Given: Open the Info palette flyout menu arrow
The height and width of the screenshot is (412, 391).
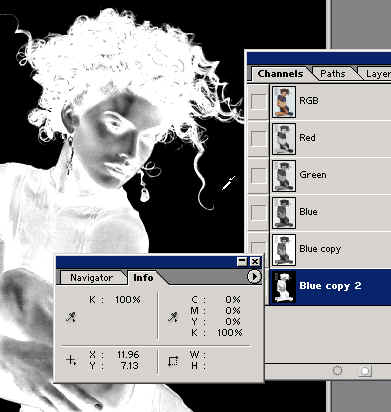Looking at the screenshot, I should pyautogui.click(x=254, y=276).
